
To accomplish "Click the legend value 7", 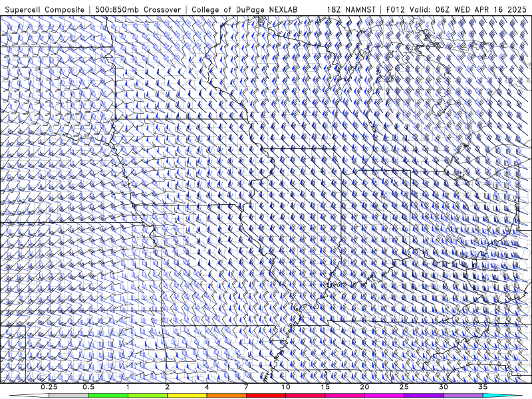I will tap(246, 387).
